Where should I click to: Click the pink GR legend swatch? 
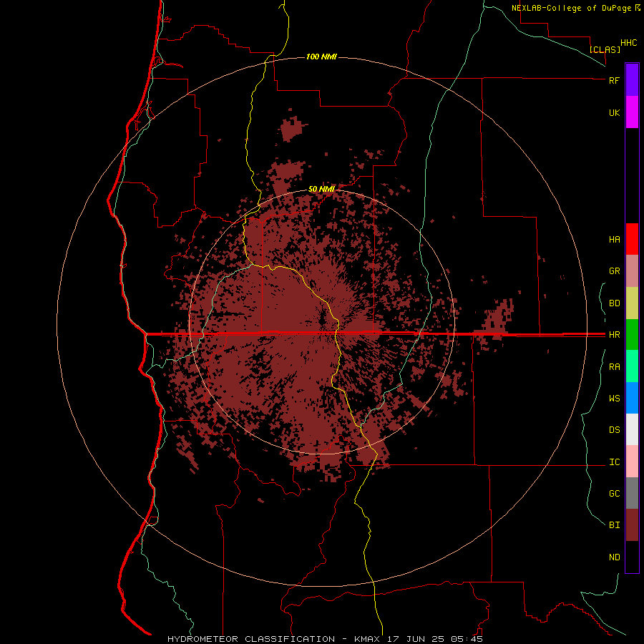632,271
